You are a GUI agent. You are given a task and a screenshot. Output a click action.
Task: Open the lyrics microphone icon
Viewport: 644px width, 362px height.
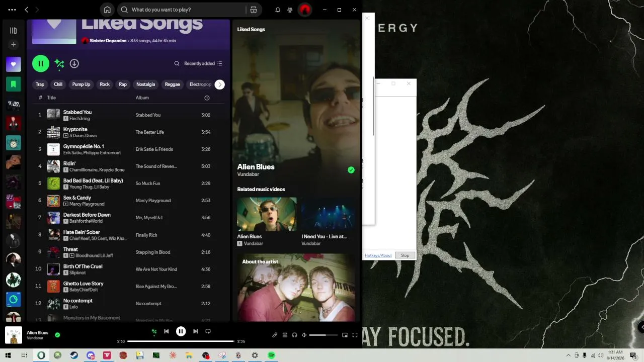(x=275, y=335)
